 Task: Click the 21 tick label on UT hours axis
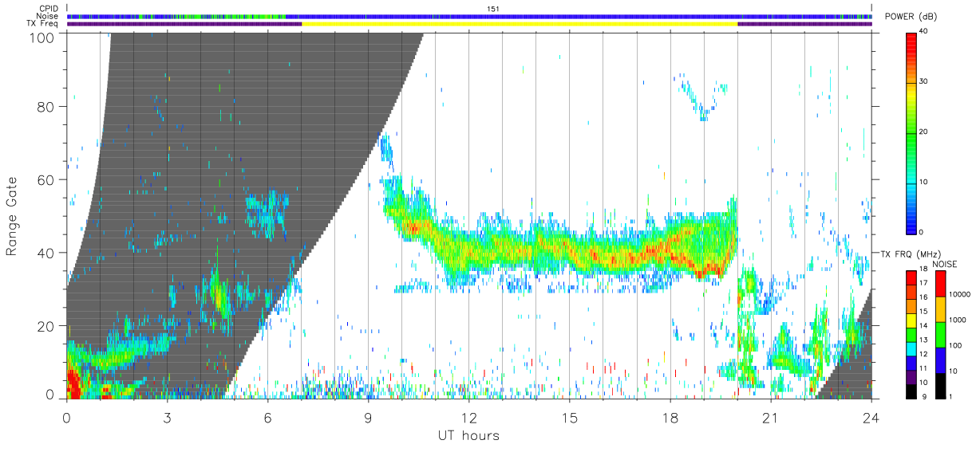770,418
